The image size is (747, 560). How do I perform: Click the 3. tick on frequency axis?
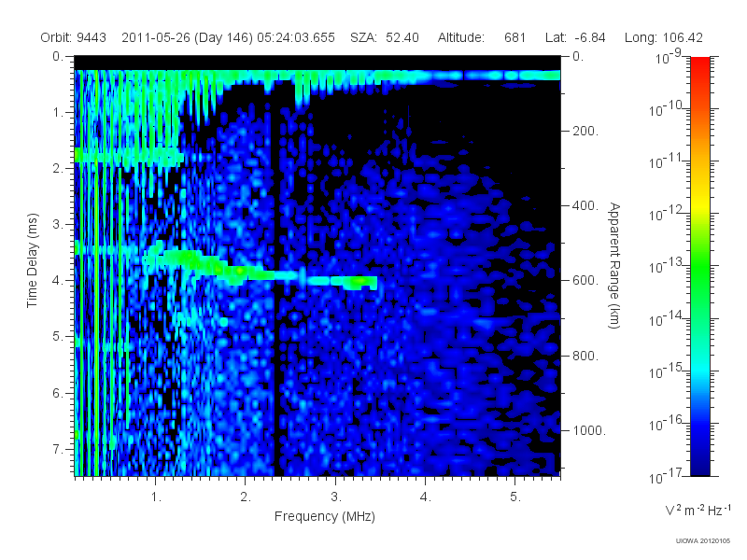click(x=336, y=497)
